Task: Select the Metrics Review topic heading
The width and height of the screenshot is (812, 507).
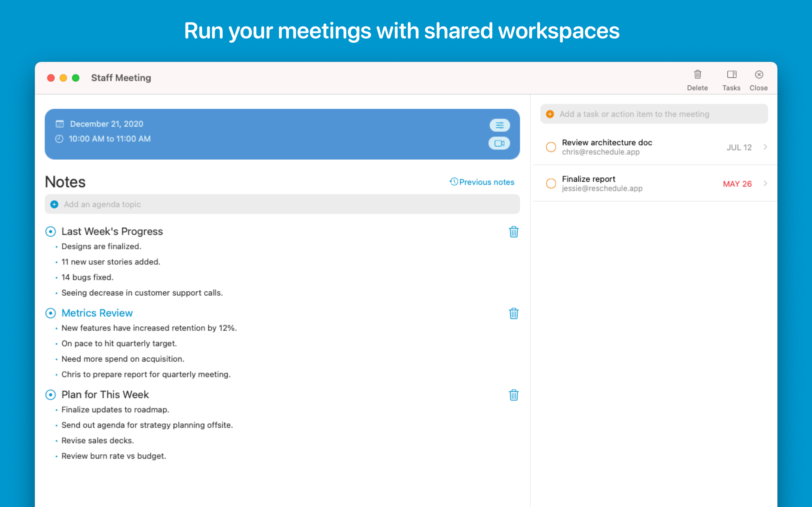Action: (97, 313)
